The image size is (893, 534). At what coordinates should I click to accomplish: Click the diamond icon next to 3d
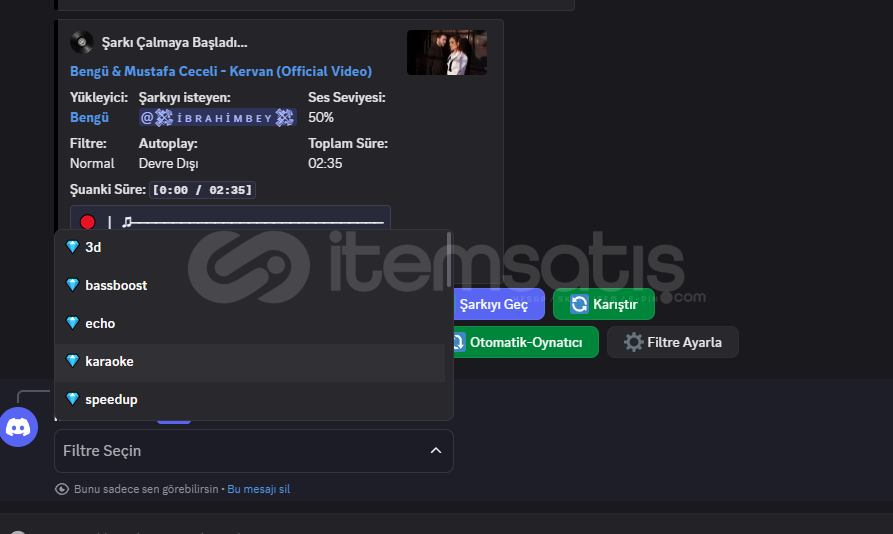click(72, 247)
